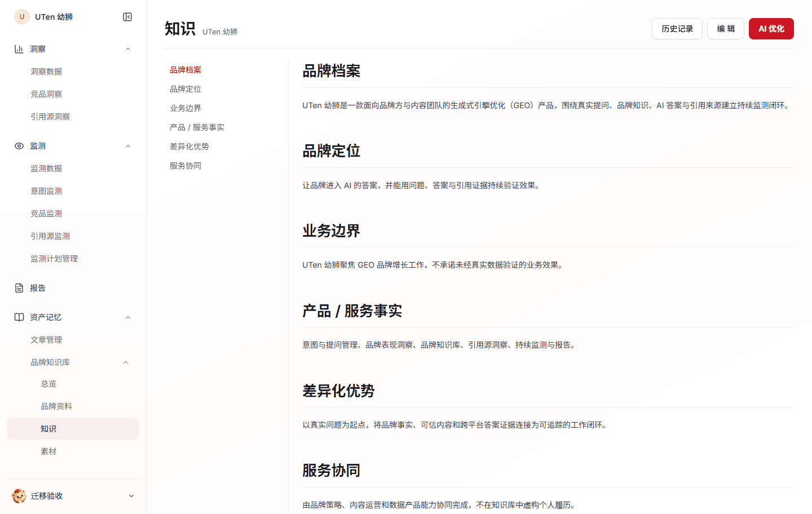Click the 迁移验收 user name
The width and height of the screenshot is (812, 514).
[x=47, y=496]
